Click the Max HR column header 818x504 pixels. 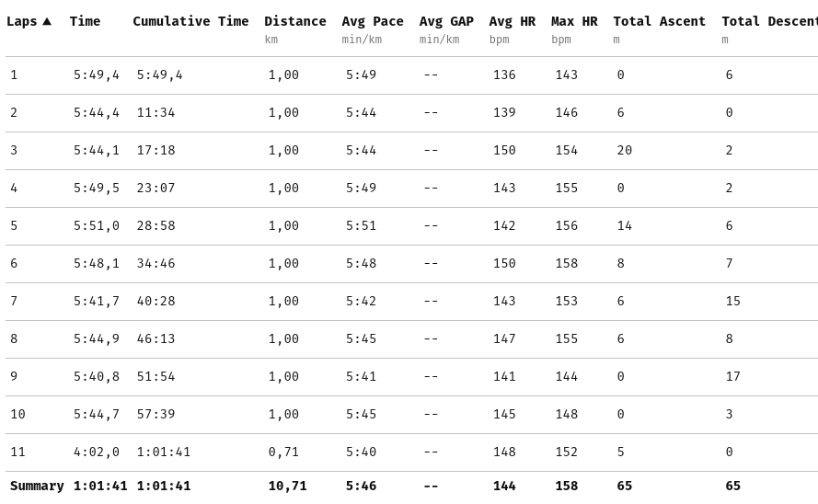574,21
